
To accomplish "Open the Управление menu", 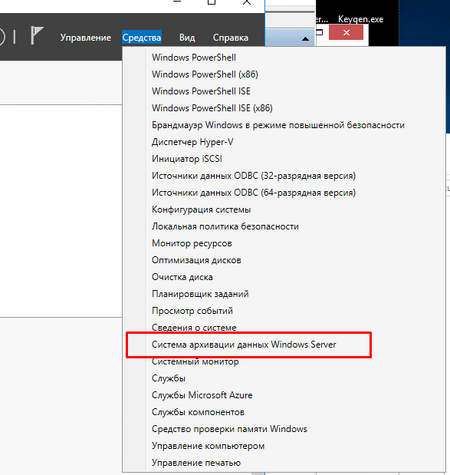I will (x=86, y=38).
